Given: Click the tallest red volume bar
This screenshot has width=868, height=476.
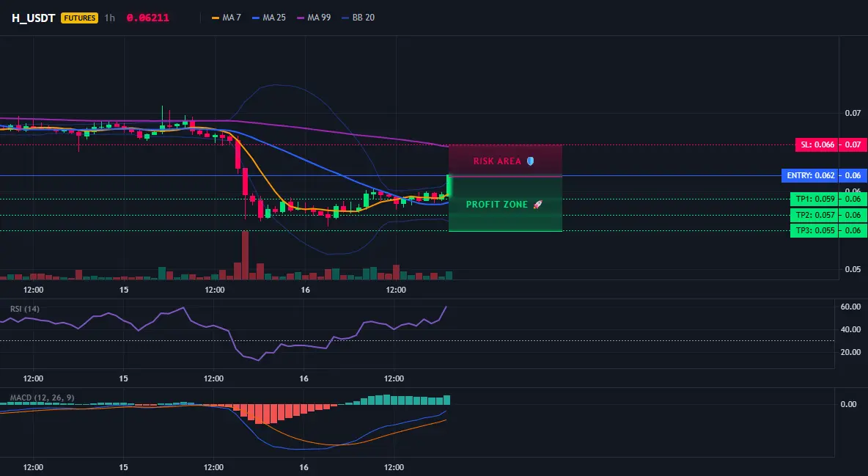Looking at the screenshot, I should [245, 255].
